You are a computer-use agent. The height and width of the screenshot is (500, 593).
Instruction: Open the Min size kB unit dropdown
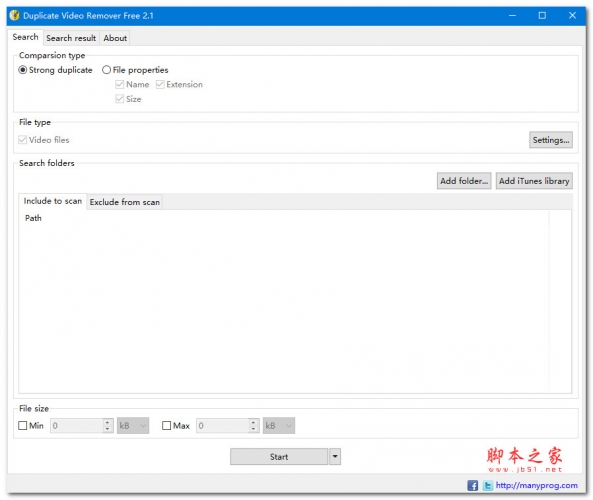click(x=133, y=425)
